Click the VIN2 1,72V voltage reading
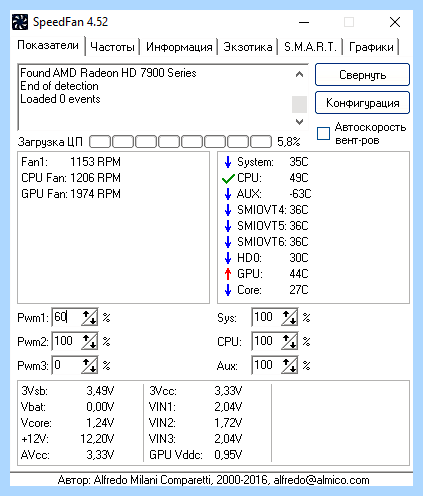This screenshot has width=423, height=496. [x=196, y=423]
